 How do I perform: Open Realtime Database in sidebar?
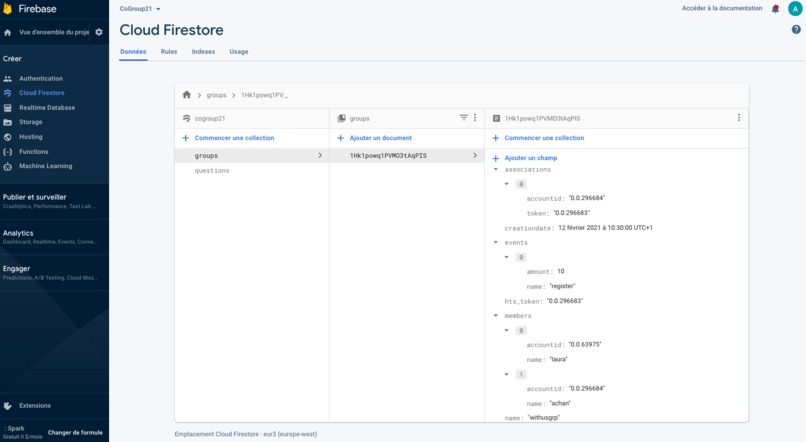click(47, 108)
